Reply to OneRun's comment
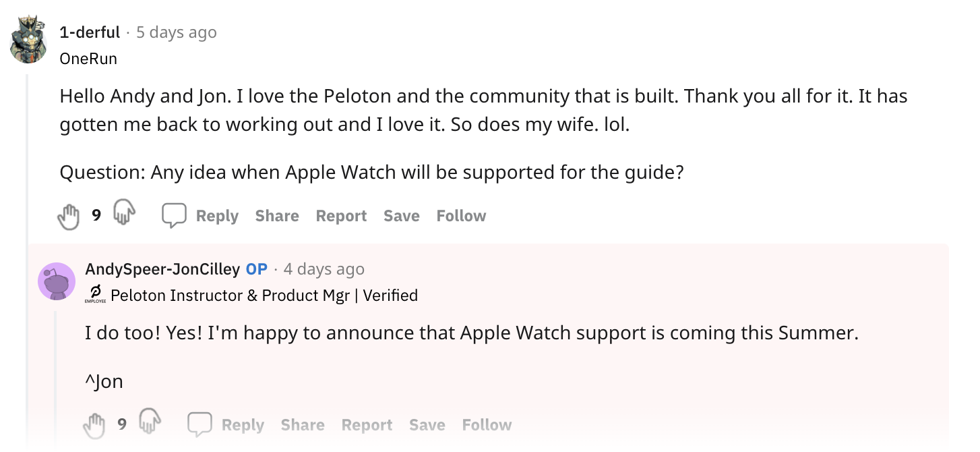Image resolution: width=980 pixels, height=452 pixels. pos(217,215)
